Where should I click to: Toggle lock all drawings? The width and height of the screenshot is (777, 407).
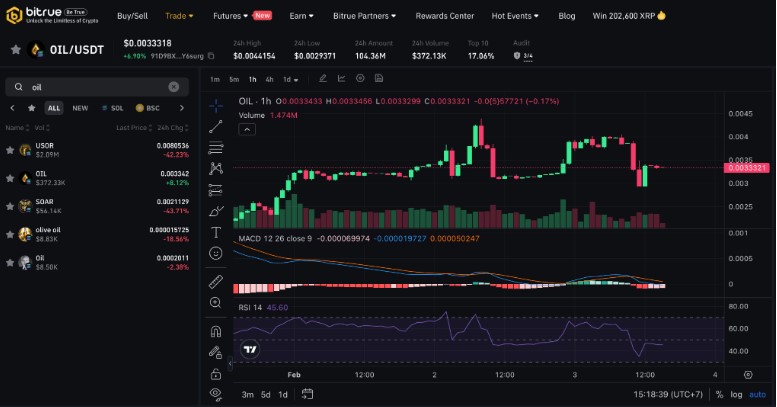(216, 374)
